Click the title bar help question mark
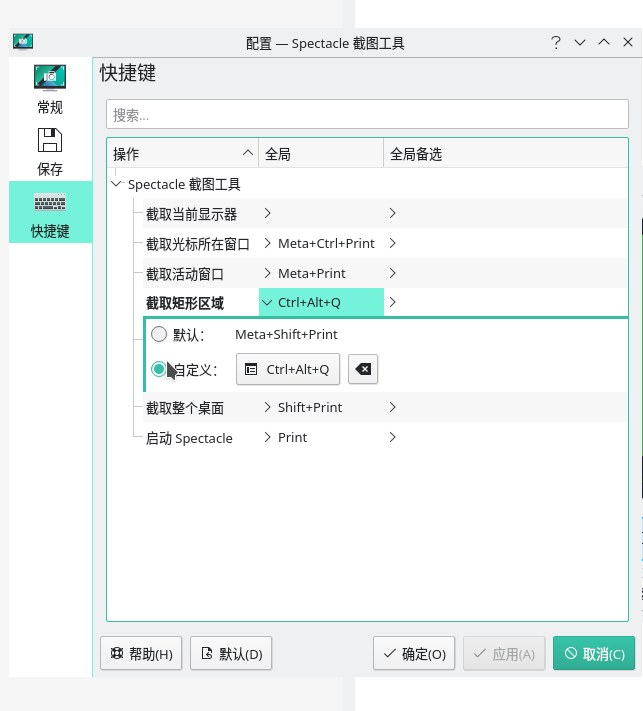This screenshot has width=643, height=711. [556, 43]
